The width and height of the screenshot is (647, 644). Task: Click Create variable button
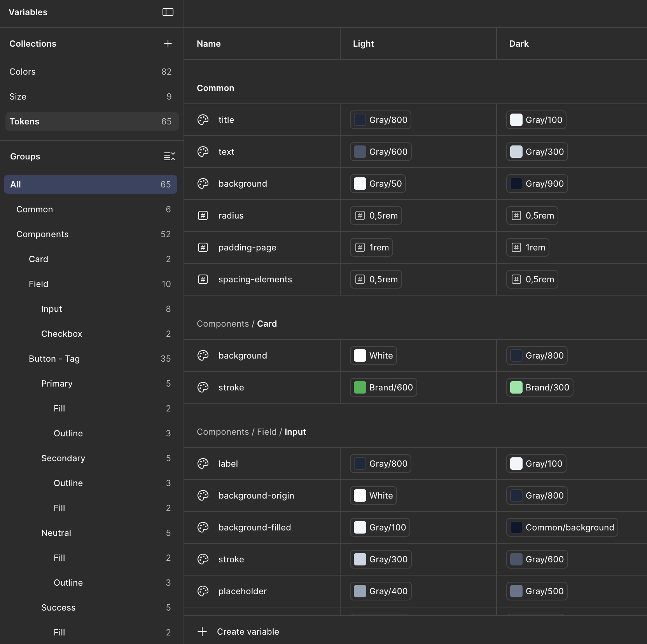pos(238,632)
